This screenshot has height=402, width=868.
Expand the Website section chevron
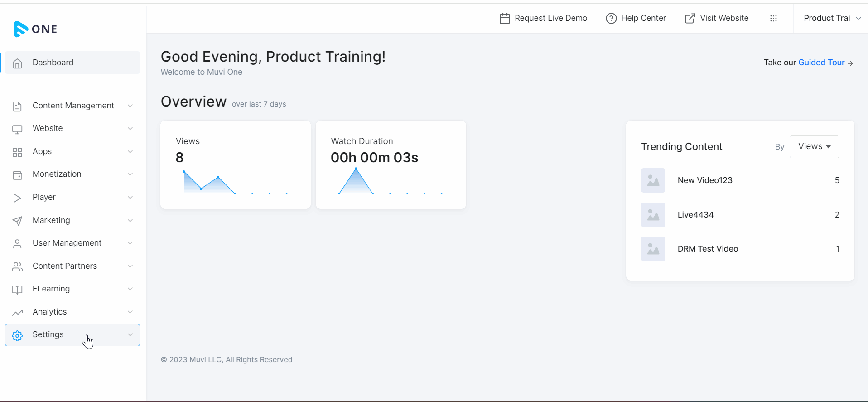[x=130, y=128]
